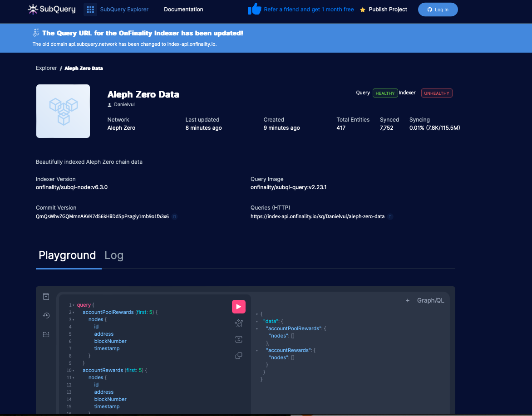Viewport: 532px width, 416px height.
Task: Click the Log In button
Action: (x=438, y=10)
